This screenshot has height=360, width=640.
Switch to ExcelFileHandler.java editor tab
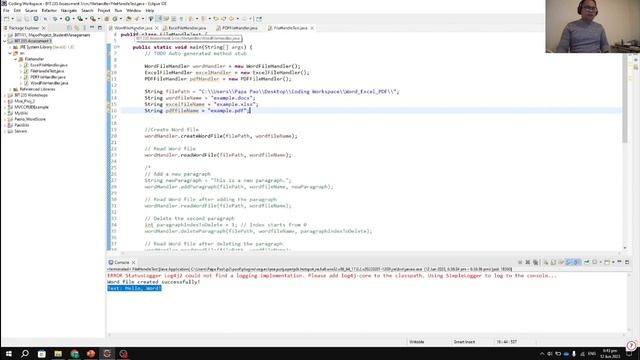(187, 28)
